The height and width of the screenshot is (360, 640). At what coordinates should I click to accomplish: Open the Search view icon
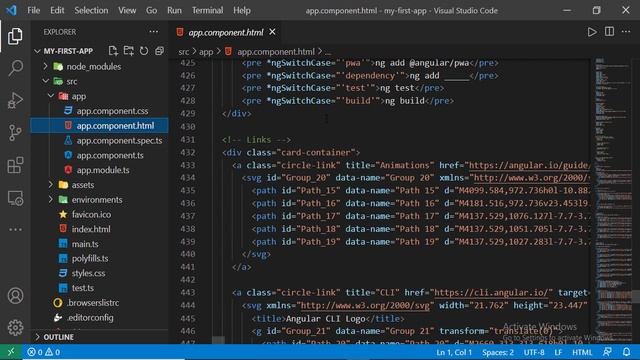coord(15,68)
